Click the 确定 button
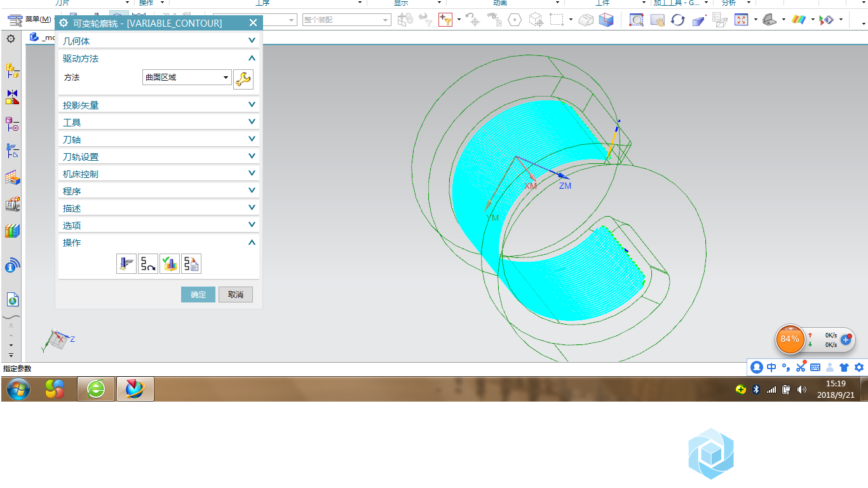 click(x=198, y=295)
